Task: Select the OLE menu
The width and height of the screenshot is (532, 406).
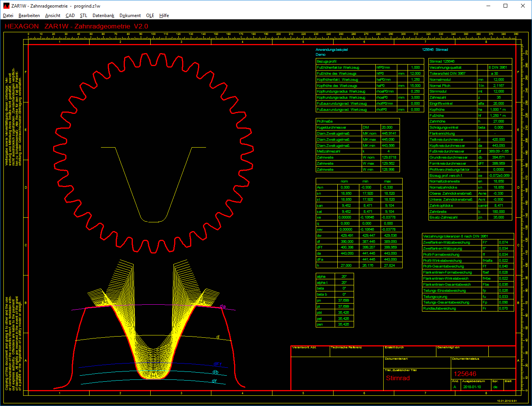Action: pyautogui.click(x=150, y=16)
